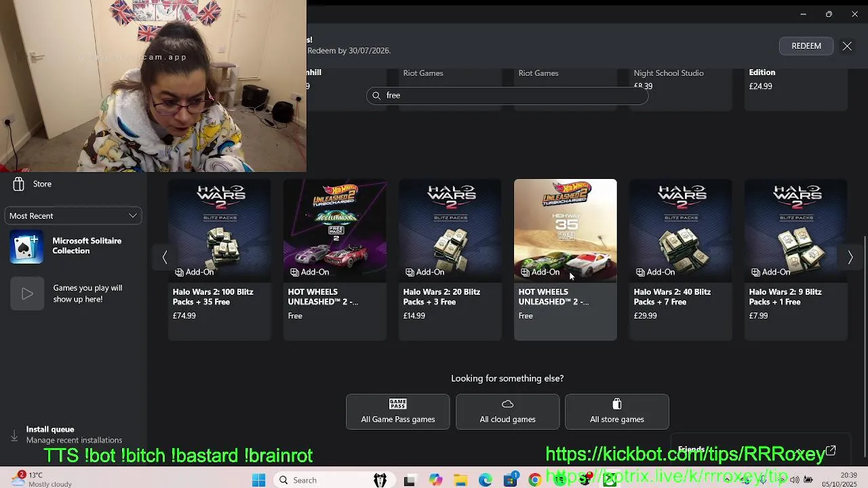Click the search field containing 'free'

click(507, 96)
